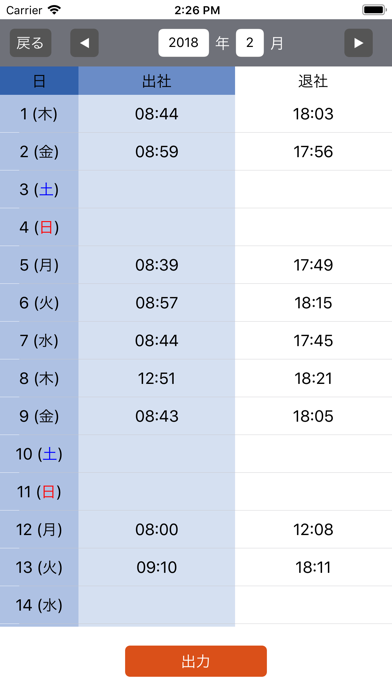Go to the previous month arrow
The image size is (392, 696).
coord(84,43)
